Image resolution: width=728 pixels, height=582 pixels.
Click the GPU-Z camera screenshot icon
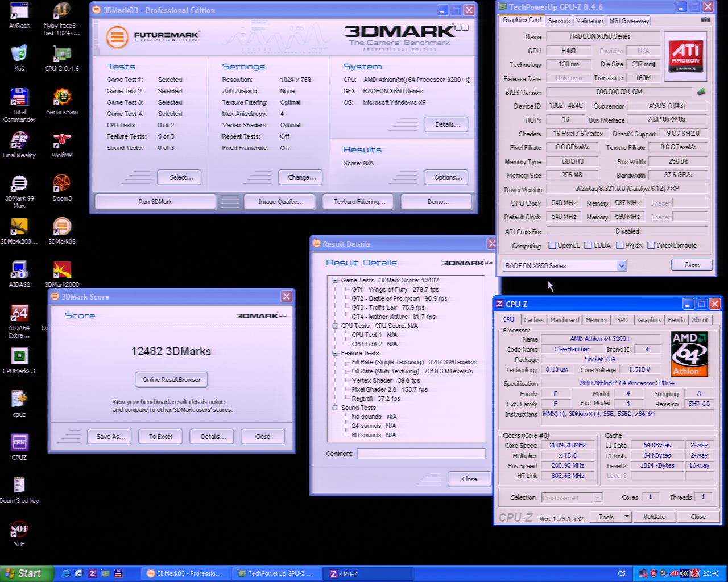point(705,20)
